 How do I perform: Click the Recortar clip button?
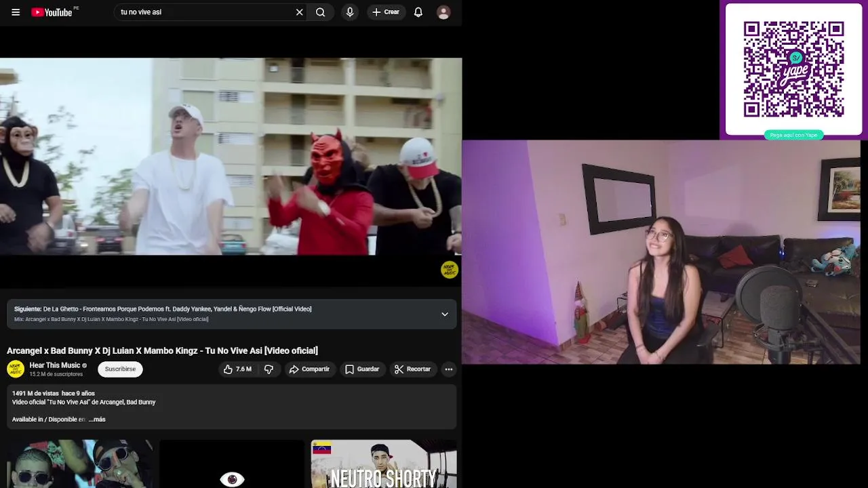pos(413,369)
